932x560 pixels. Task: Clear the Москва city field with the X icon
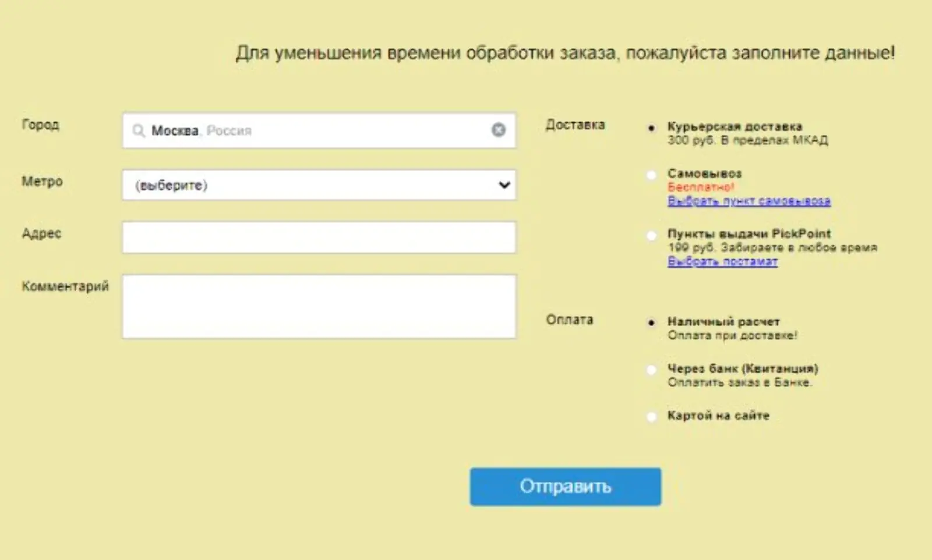point(499,130)
